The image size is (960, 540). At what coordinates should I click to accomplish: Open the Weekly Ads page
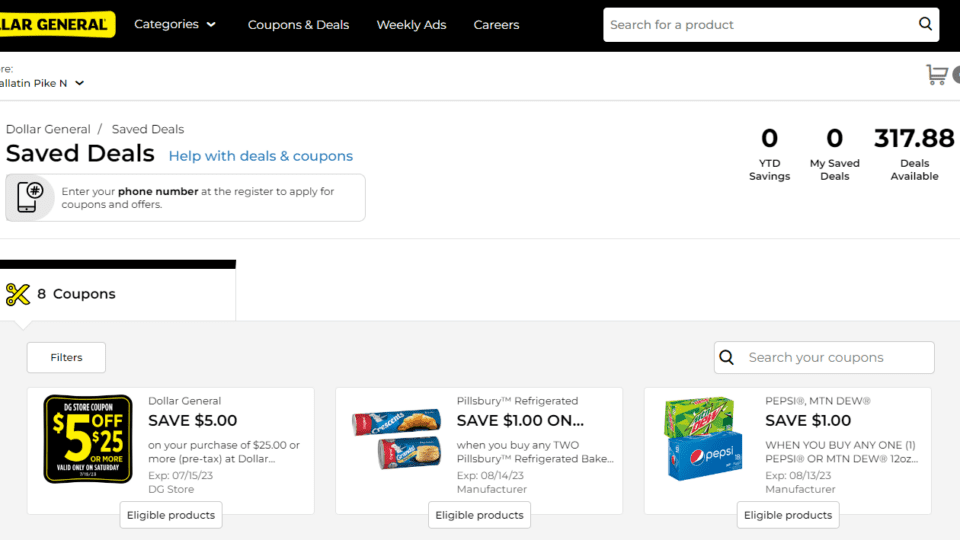(x=411, y=25)
